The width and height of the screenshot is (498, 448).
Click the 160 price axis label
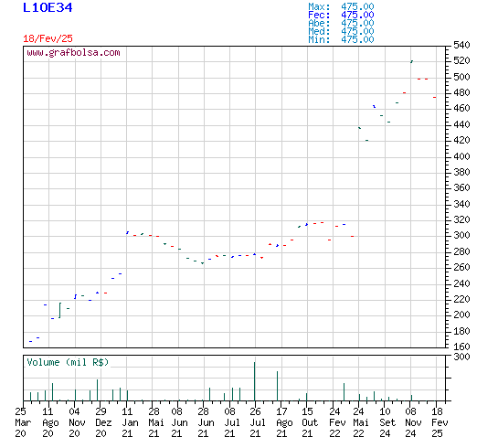(461, 347)
